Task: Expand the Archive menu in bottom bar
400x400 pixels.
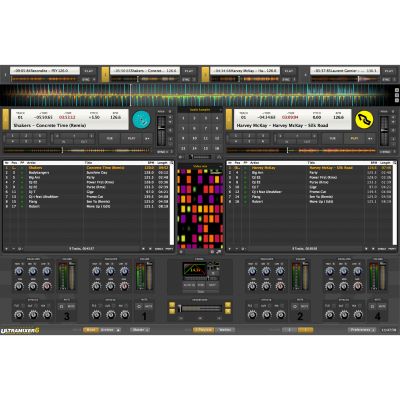Action: (110, 330)
